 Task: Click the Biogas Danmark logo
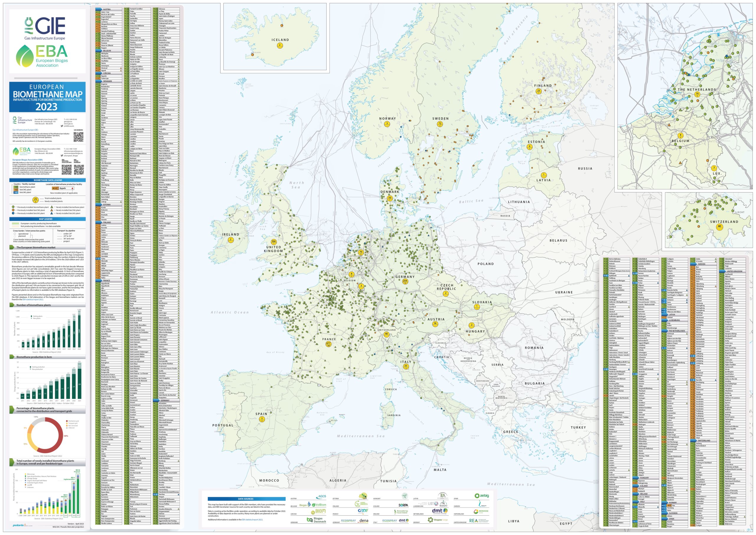(x=316, y=520)
